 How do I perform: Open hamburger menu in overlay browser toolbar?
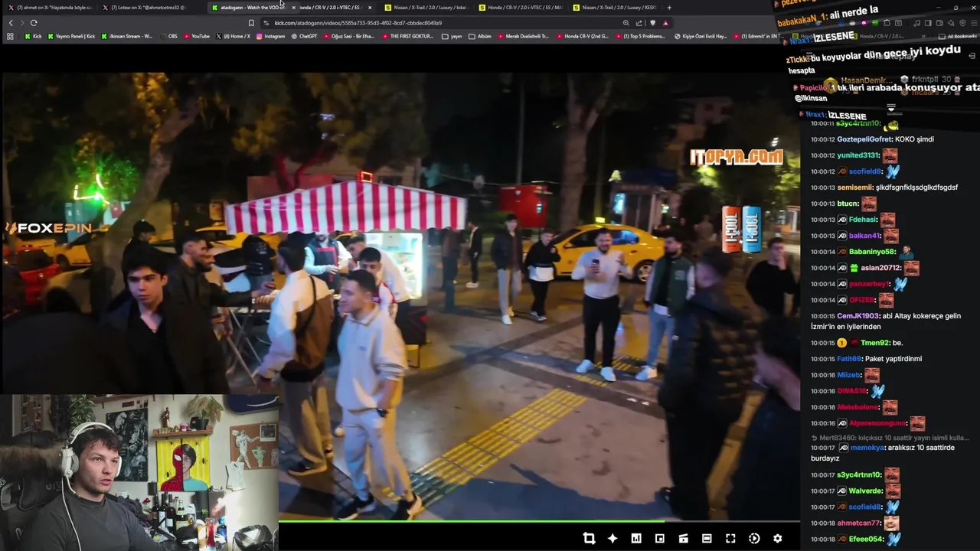[x=972, y=23]
